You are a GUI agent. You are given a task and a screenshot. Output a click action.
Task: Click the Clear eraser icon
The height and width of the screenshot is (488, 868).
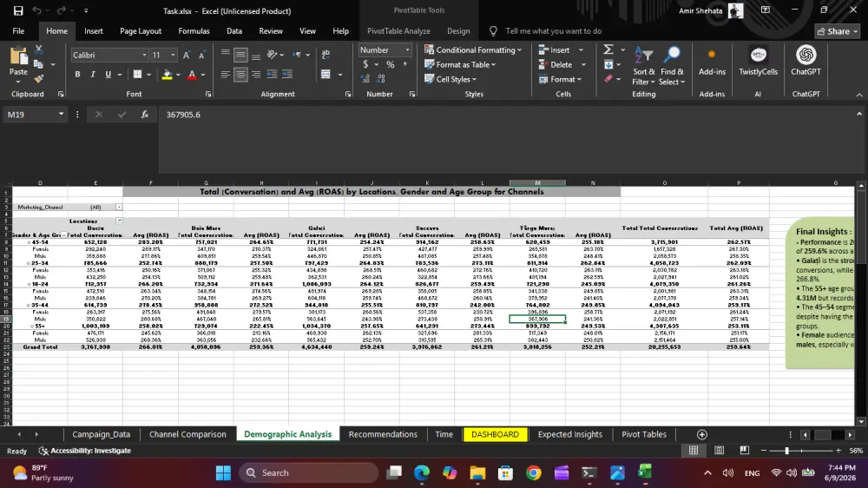pyautogui.click(x=608, y=79)
